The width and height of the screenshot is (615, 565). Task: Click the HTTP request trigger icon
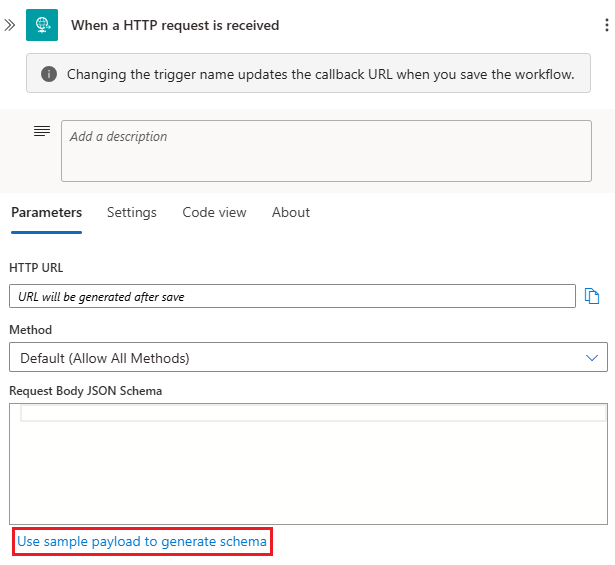coord(42,25)
